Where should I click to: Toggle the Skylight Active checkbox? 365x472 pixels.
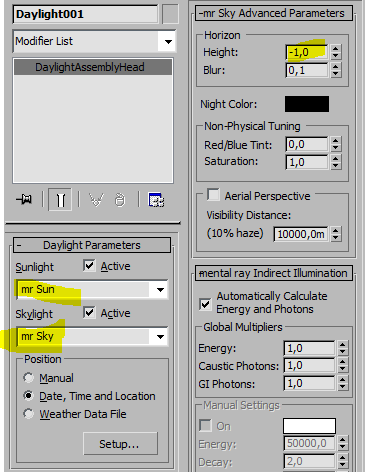click(89, 313)
